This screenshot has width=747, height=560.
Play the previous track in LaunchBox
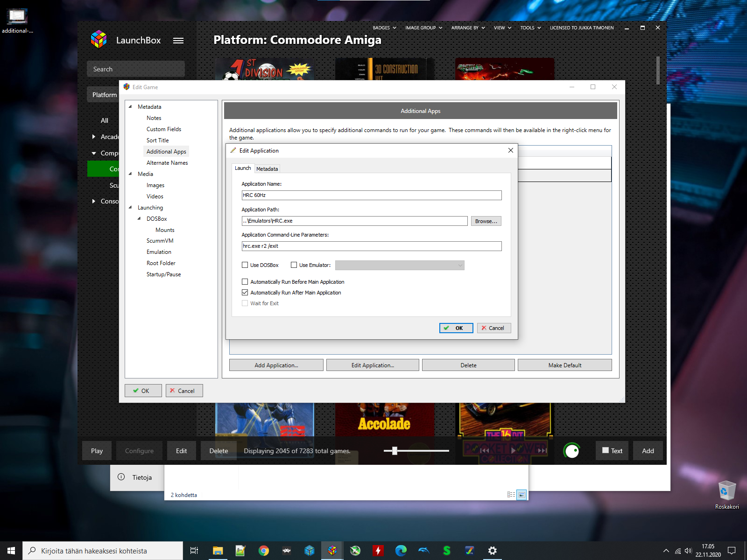[x=485, y=451]
